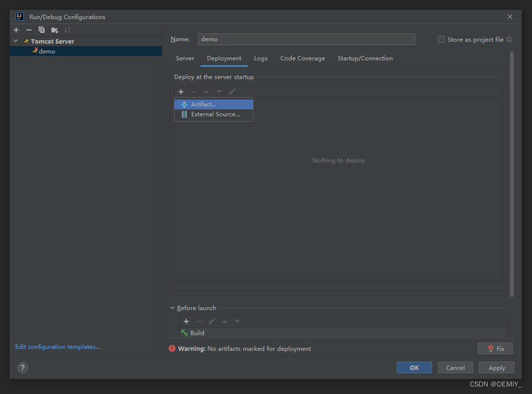Move deployment item up arrow
This screenshot has width=532, height=394.
pos(206,92)
